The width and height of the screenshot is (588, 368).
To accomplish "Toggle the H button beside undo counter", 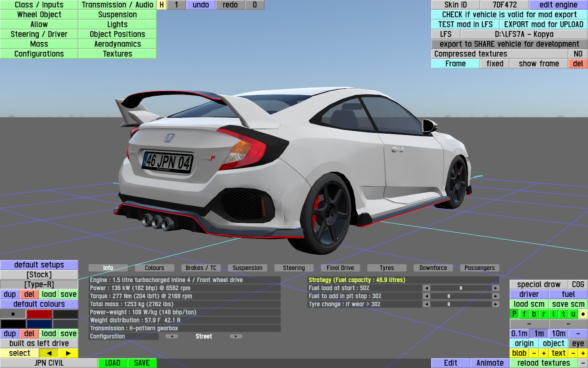I will click(162, 5).
